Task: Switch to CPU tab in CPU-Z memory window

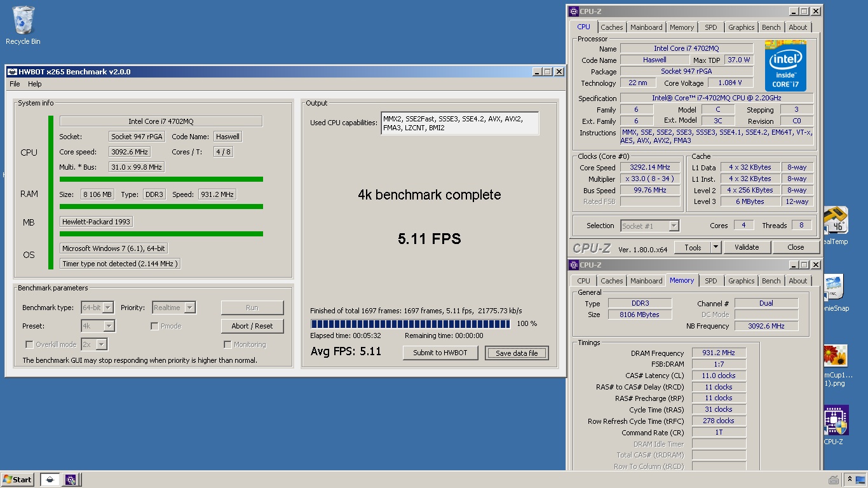Action: (x=583, y=281)
